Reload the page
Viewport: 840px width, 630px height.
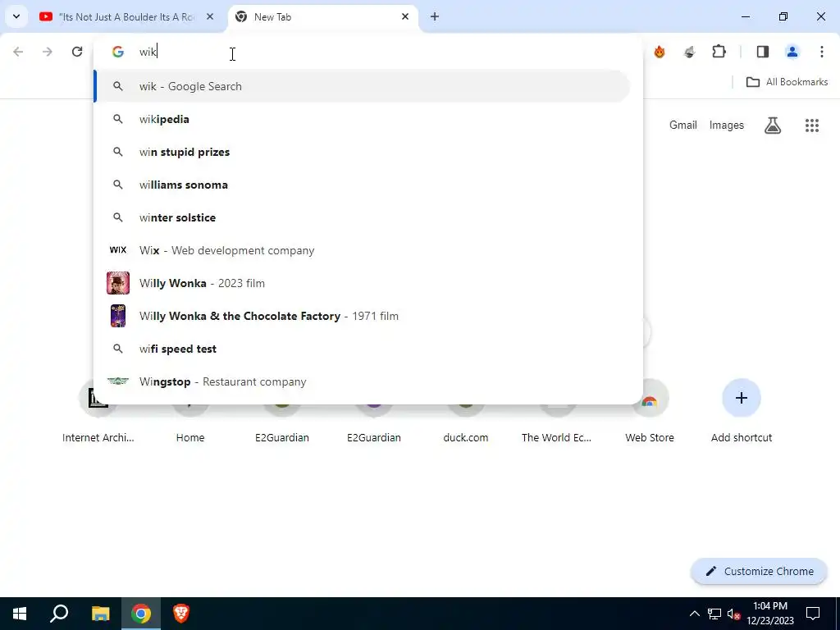point(77,52)
